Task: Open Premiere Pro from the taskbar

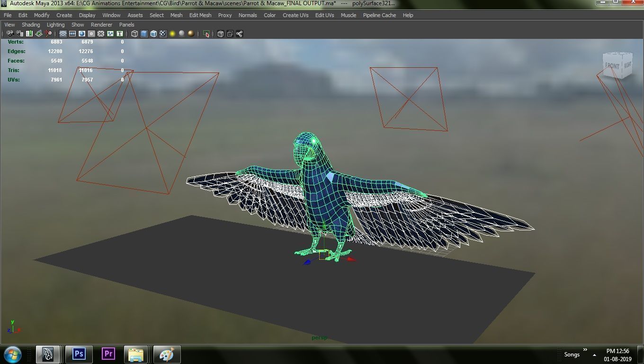Action: [108, 354]
